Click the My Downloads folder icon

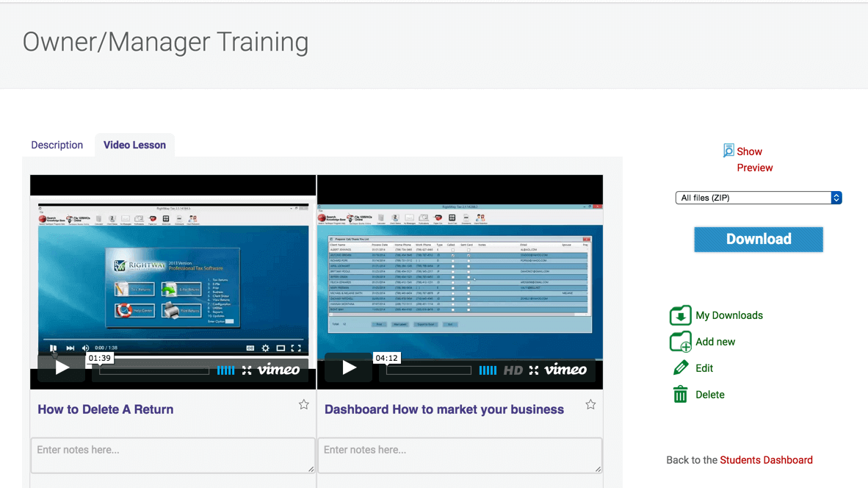coord(680,315)
